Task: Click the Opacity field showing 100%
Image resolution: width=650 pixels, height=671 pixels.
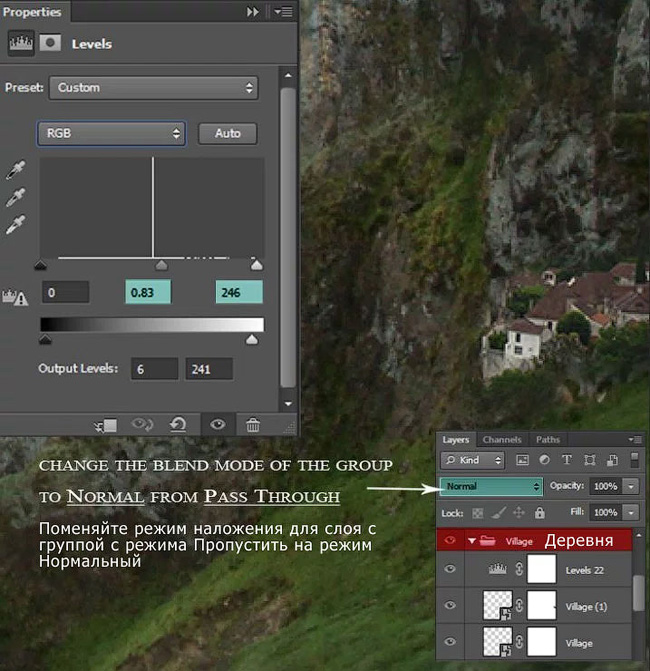Action: tap(605, 487)
